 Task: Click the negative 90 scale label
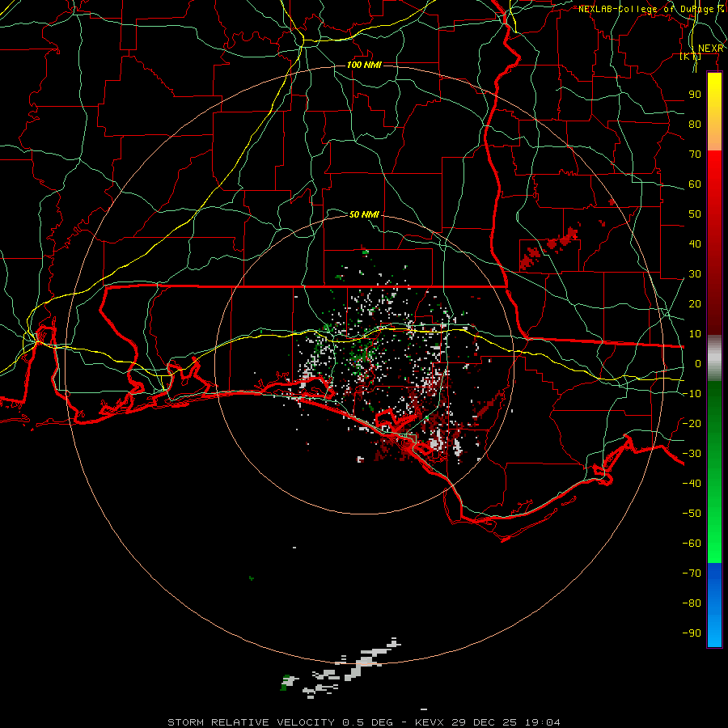(x=692, y=633)
